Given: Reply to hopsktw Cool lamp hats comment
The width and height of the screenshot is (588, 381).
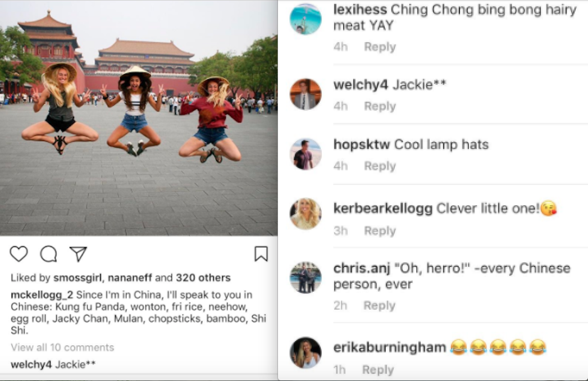Looking at the screenshot, I should tap(380, 166).
